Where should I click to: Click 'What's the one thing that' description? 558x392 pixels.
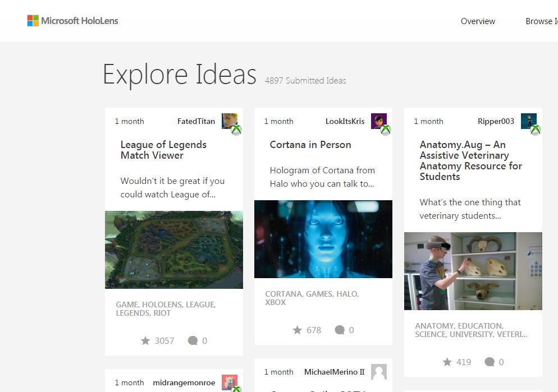click(470, 209)
